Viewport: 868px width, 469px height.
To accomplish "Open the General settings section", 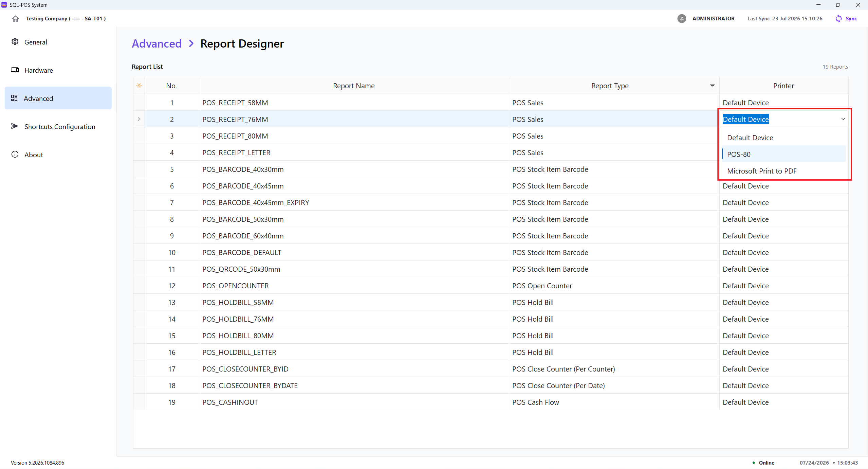I will pyautogui.click(x=58, y=42).
